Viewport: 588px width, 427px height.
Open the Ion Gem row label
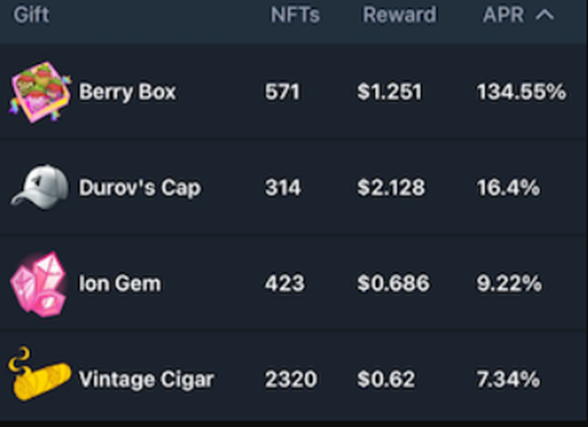[x=120, y=283]
